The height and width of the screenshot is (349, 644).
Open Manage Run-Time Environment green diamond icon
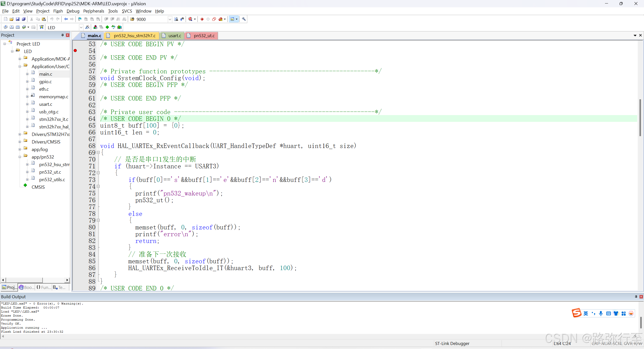[x=107, y=27]
